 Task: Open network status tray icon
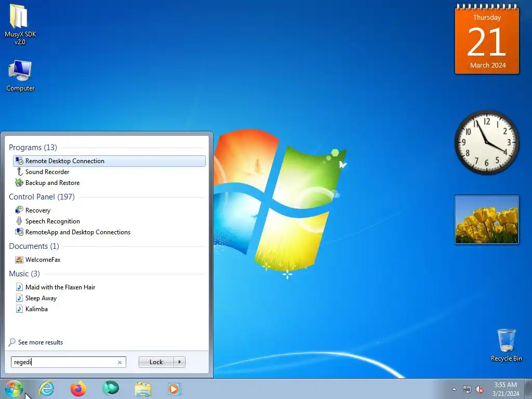[x=467, y=389]
